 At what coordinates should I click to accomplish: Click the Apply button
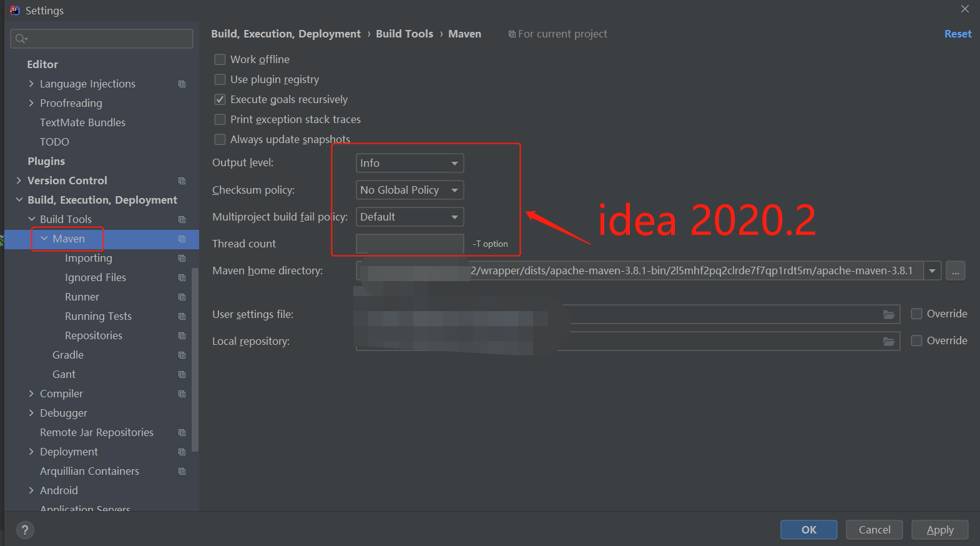pyautogui.click(x=939, y=530)
